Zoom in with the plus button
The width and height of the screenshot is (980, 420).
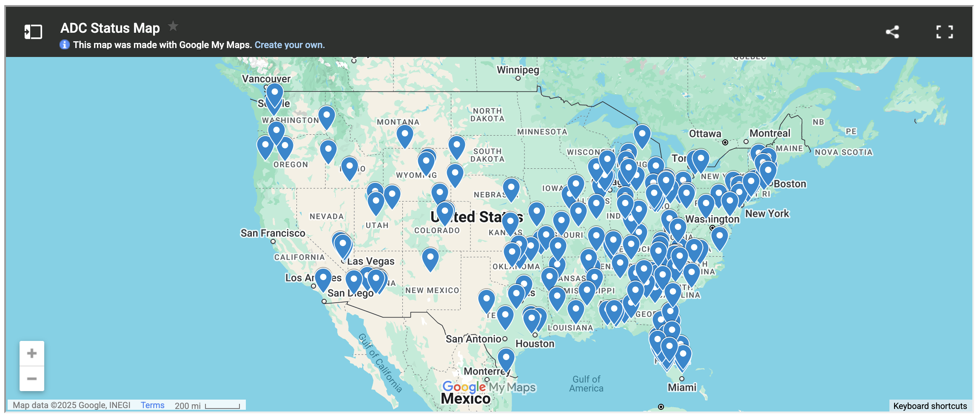pyautogui.click(x=32, y=353)
